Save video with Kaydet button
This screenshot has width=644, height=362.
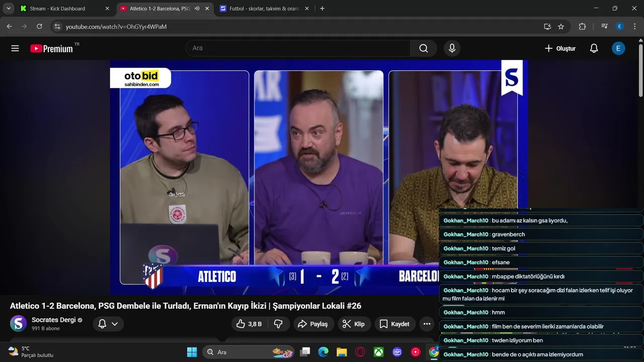394,324
